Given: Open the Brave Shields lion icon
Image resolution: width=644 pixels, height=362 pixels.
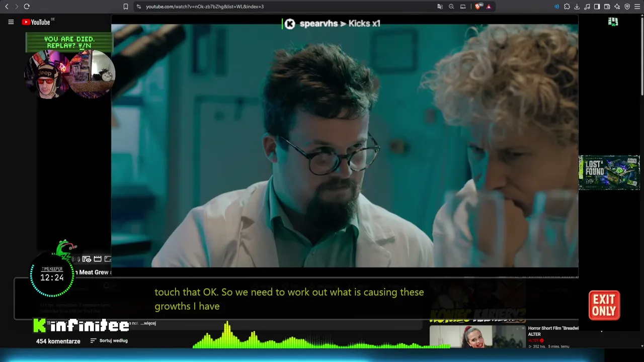Looking at the screenshot, I should 478,7.
